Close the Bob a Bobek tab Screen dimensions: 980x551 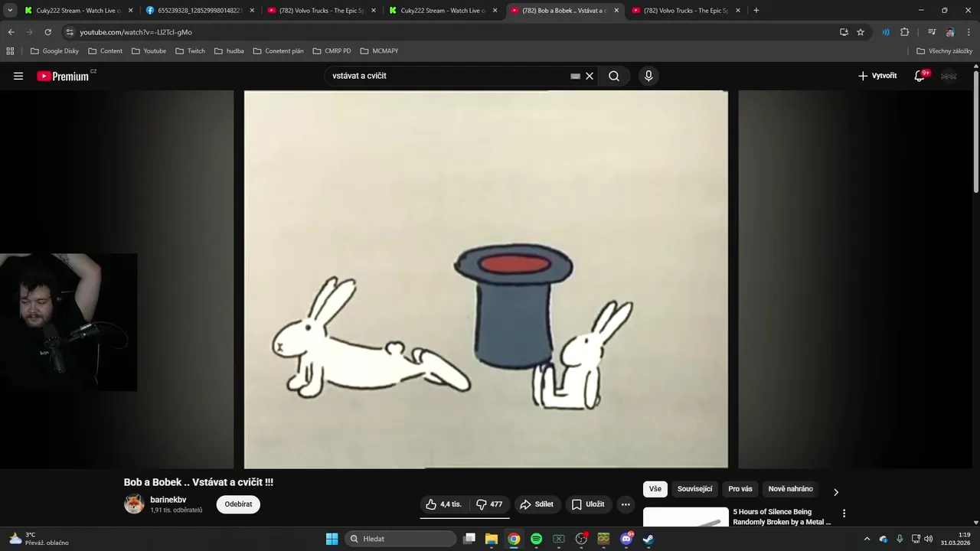pyautogui.click(x=616, y=11)
